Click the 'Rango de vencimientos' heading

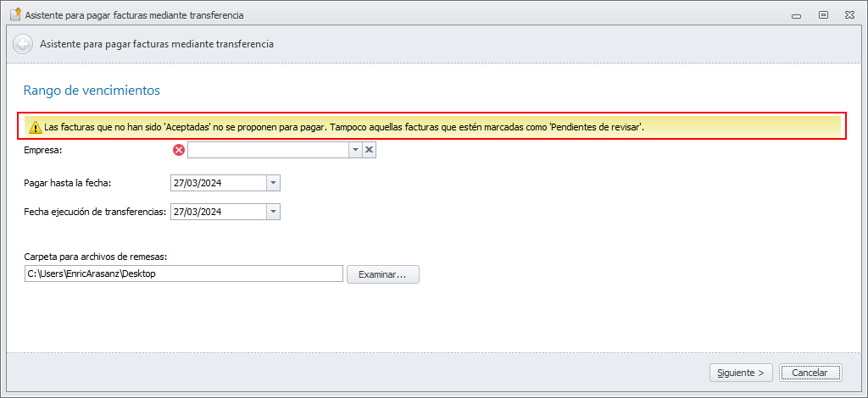click(92, 90)
